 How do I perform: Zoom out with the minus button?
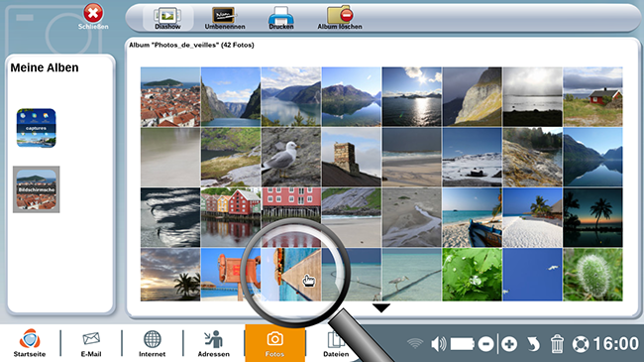[485, 344]
